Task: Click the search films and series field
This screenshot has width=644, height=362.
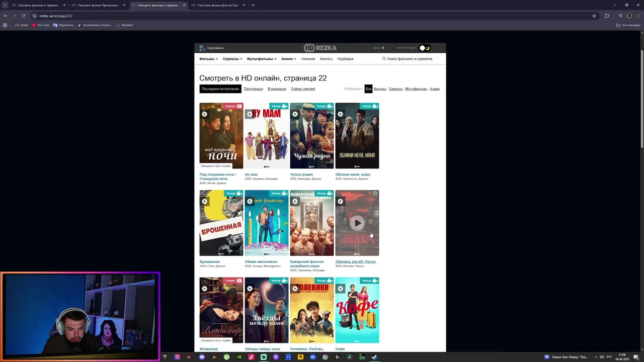Action: [410, 59]
